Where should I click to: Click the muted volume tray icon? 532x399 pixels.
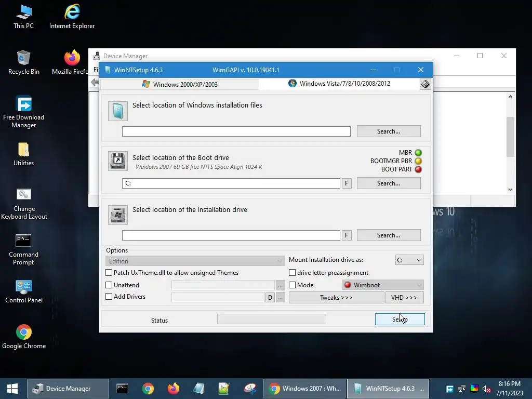pyautogui.click(x=486, y=389)
